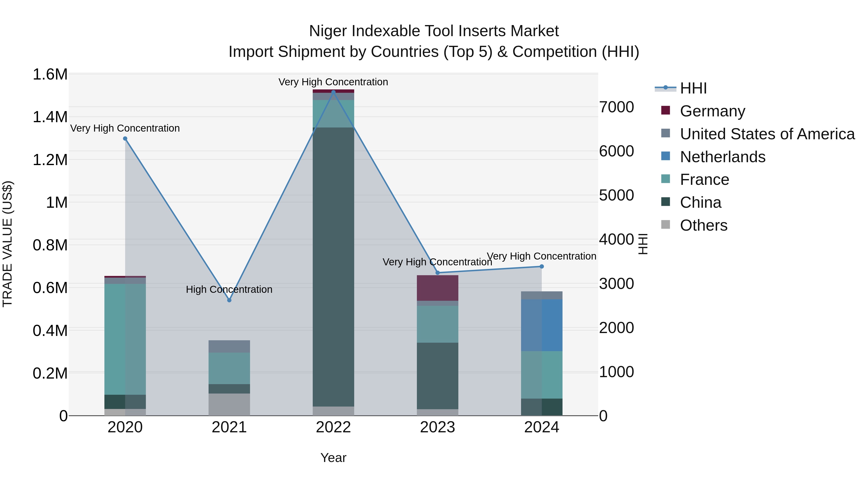Click the France bar segment in 2020
This screenshot has width=868, height=488.
pos(125,339)
